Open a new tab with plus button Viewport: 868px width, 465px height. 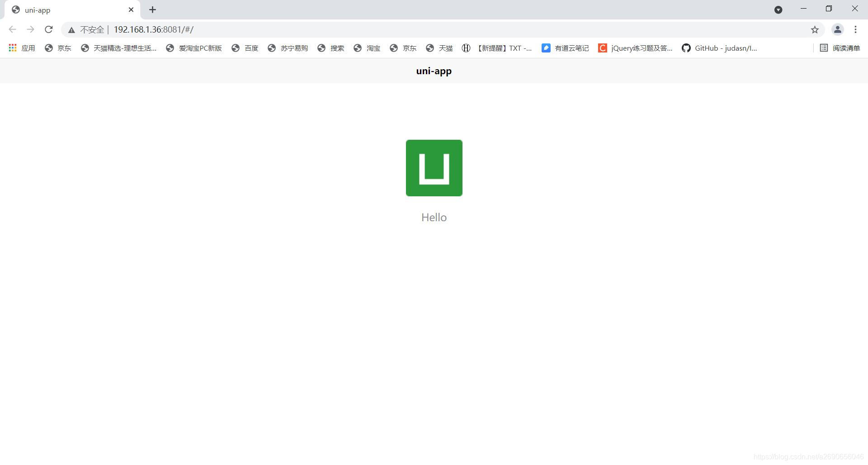(x=152, y=9)
